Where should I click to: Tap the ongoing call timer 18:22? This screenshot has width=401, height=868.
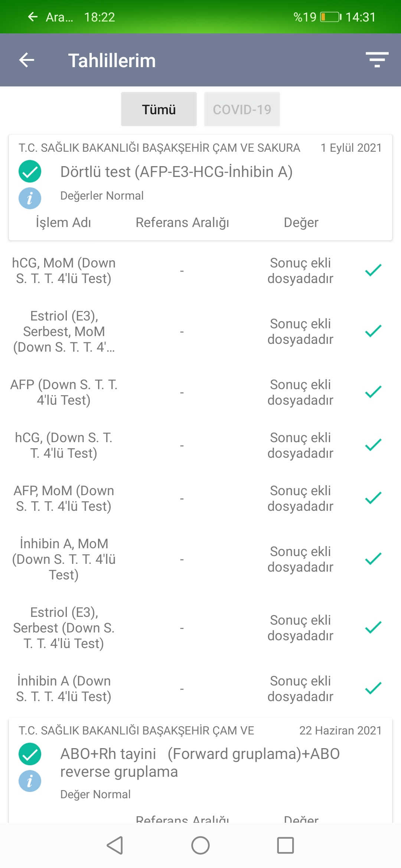(99, 17)
